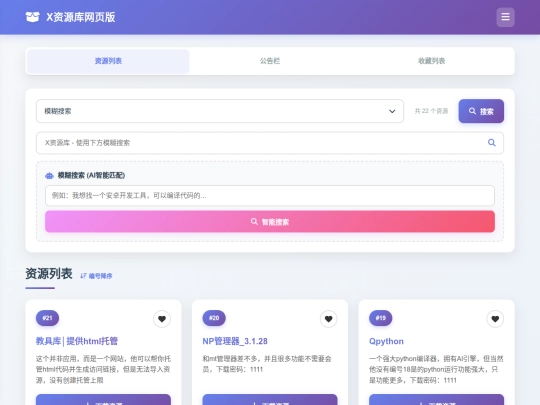Click the blue 搜索 button

tap(481, 111)
